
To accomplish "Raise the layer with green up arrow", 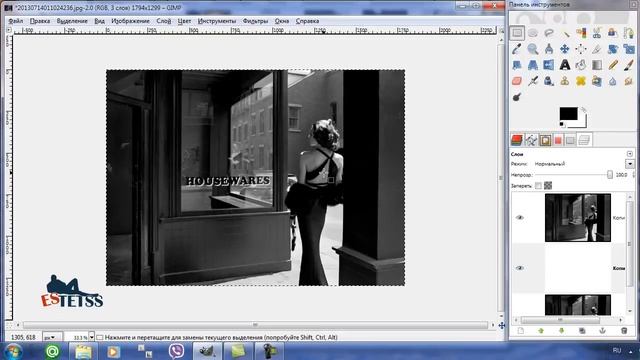I will [x=541, y=331].
